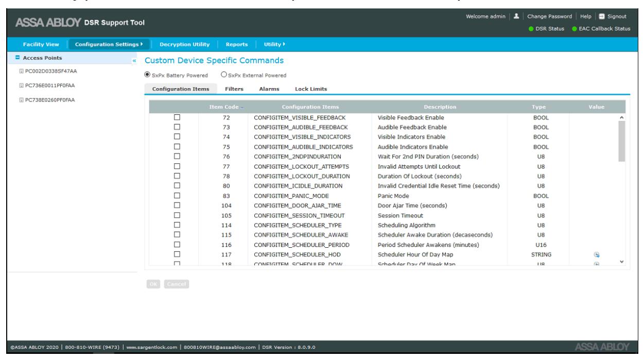
Task: Check the CONFIGITEM_SCHEDULER_TYPE checkbox
Action: (177, 225)
